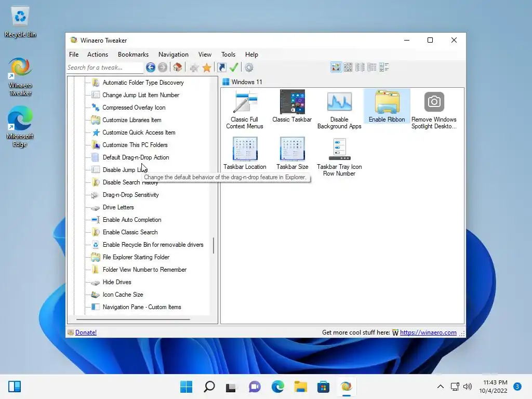This screenshot has width=532, height=399.
Task: Select Hide Drives in the tree
Action: click(x=117, y=282)
